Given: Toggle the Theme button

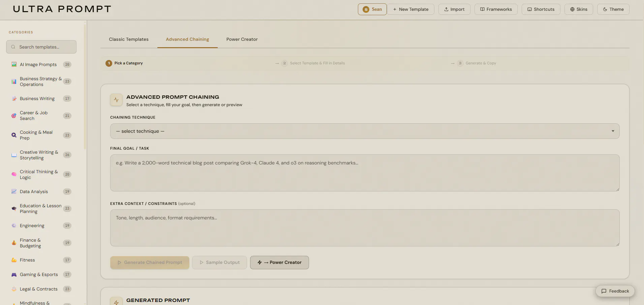Looking at the screenshot, I should [613, 9].
